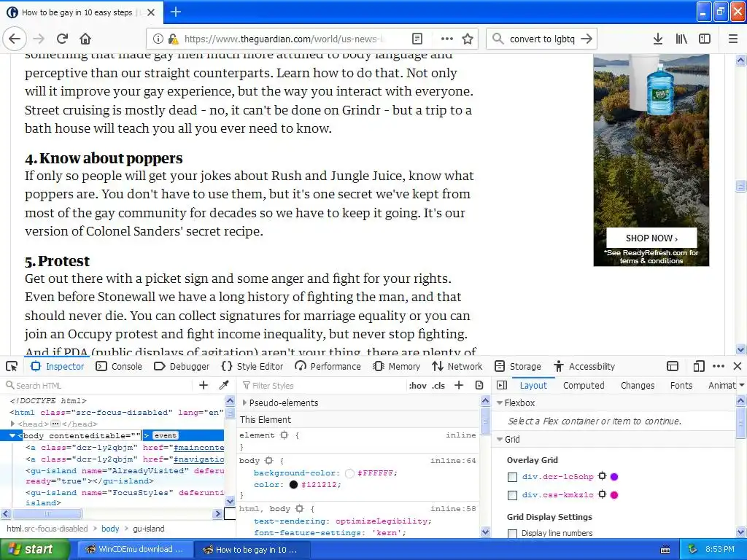Open the Accessibility tab
Image resolution: width=747 pixels, height=560 pixels.
click(584, 366)
